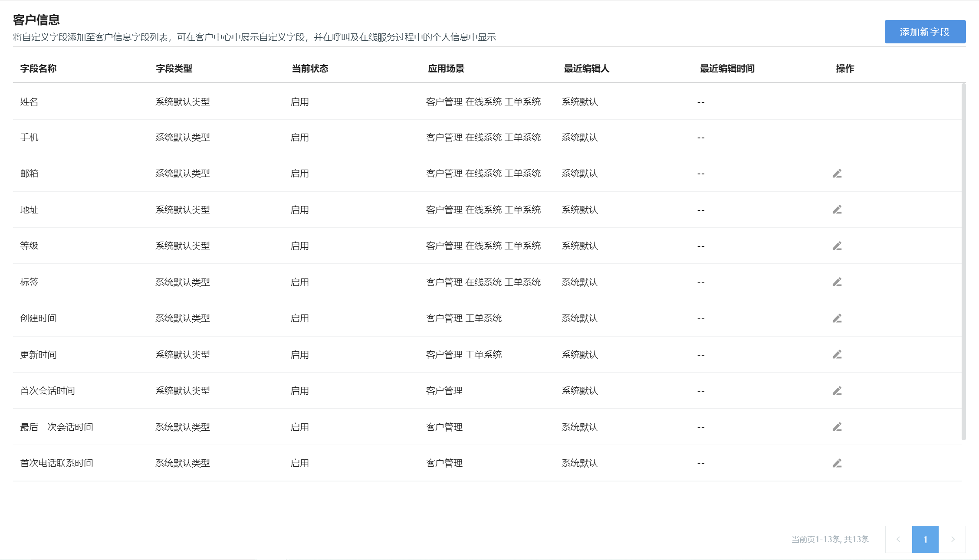Select the 首次会话时间 field name cell
The height and width of the screenshot is (560, 979).
pos(47,391)
